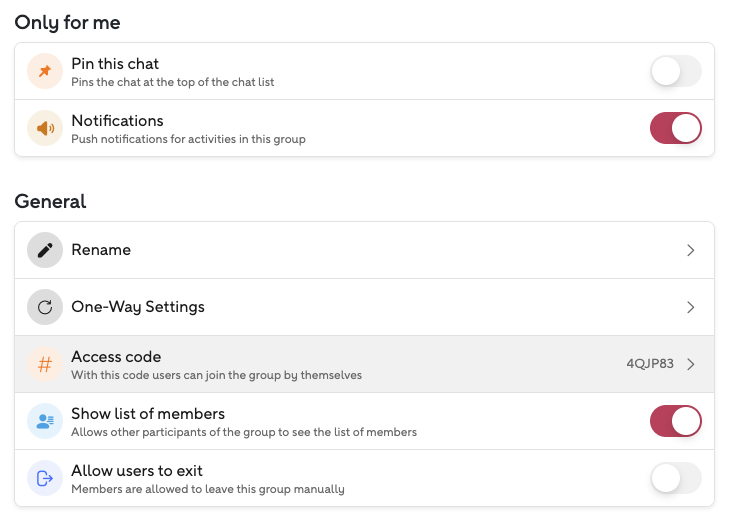Screen dimensions: 729x519
Task: Click the Rename pencil icon
Action: 44,250
